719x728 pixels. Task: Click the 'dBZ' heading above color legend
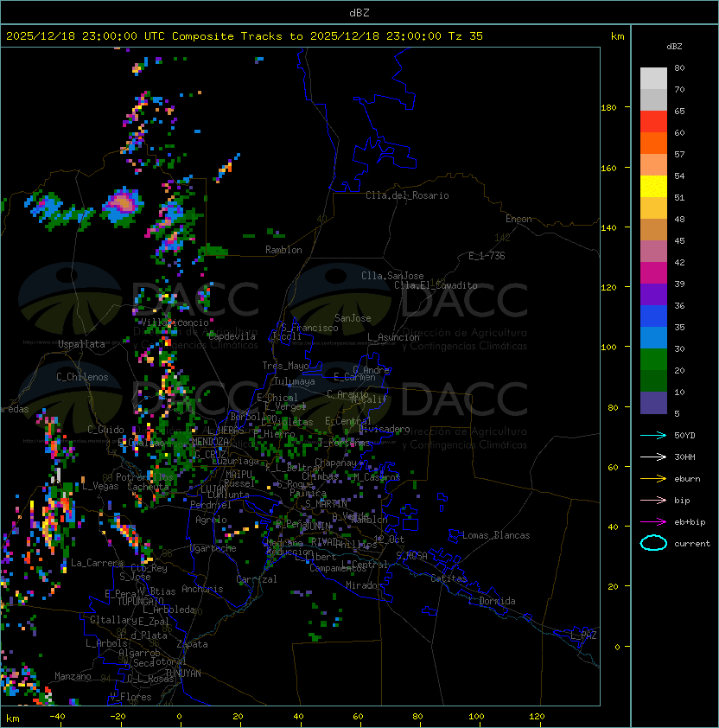[674, 47]
